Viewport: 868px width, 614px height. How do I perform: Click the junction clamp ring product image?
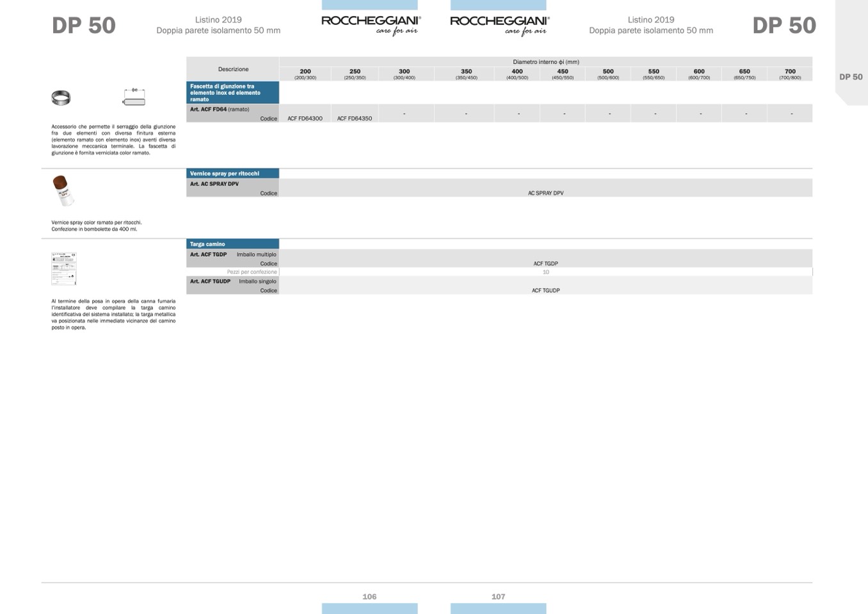(x=61, y=98)
